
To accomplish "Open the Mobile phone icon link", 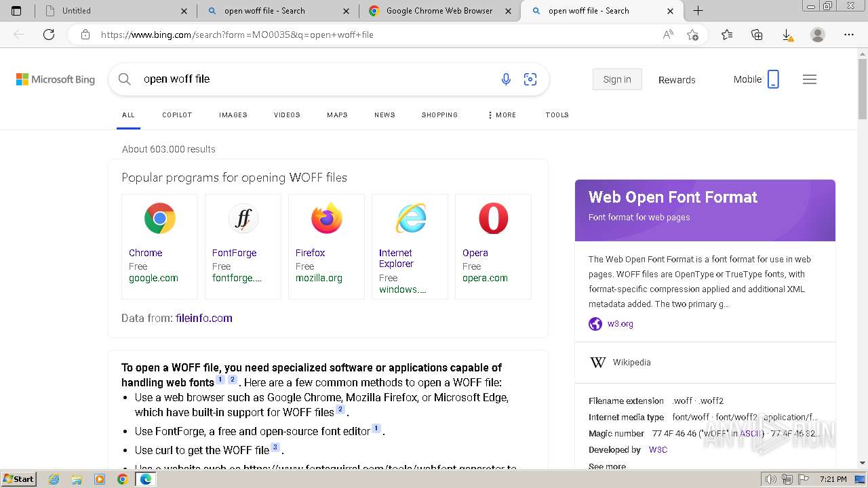I will coord(773,79).
